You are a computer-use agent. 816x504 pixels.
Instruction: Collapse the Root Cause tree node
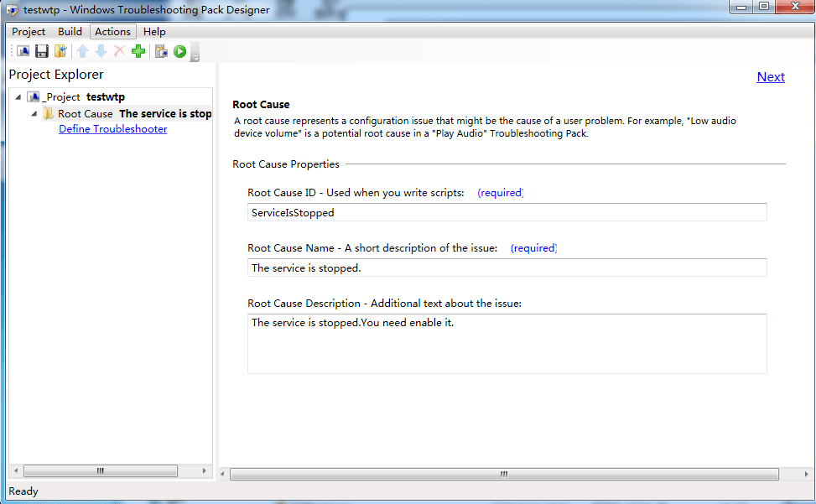(x=34, y=113)
